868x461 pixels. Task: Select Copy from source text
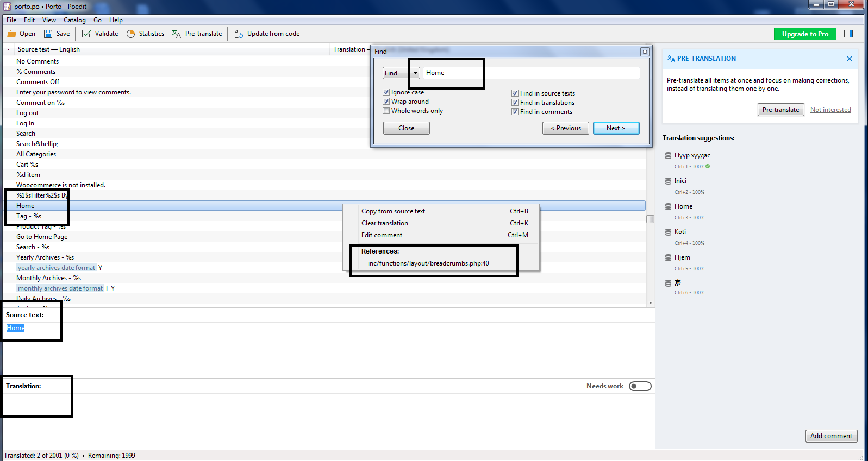coord(441,211)
